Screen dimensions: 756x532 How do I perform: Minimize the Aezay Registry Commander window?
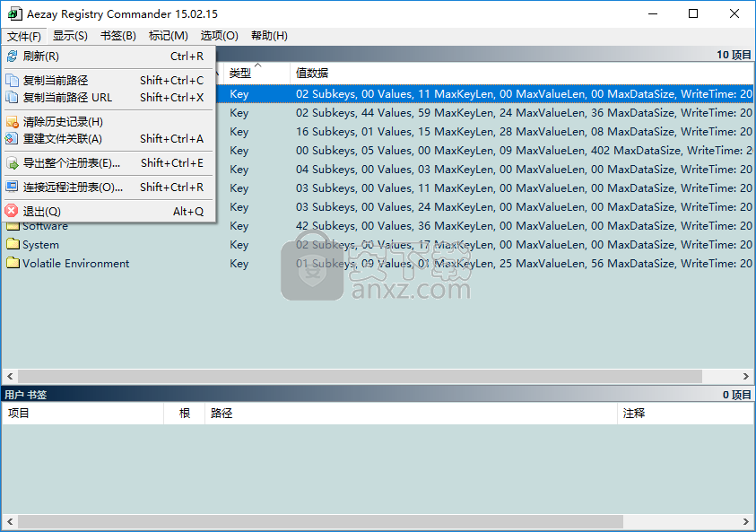click(x=653, y=13)
